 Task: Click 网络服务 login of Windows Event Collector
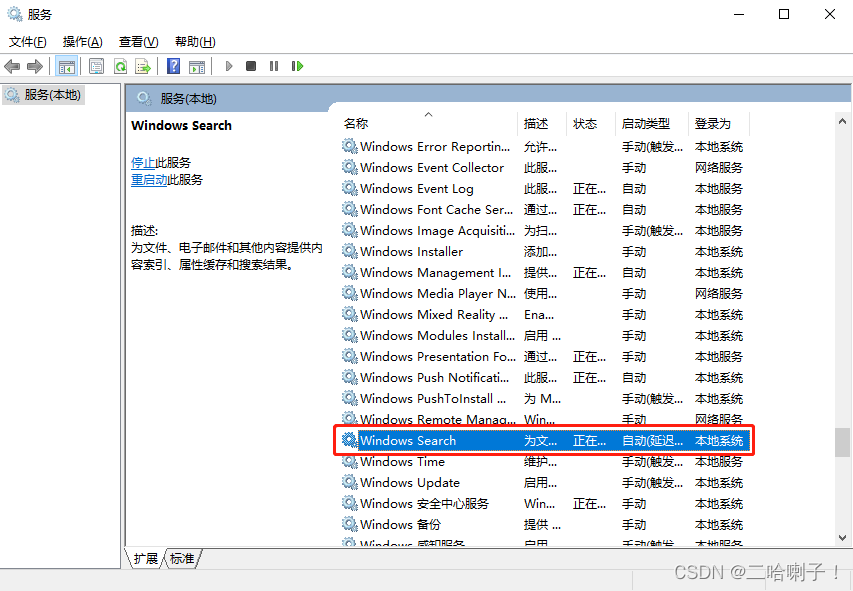click(x=719, y=168)
